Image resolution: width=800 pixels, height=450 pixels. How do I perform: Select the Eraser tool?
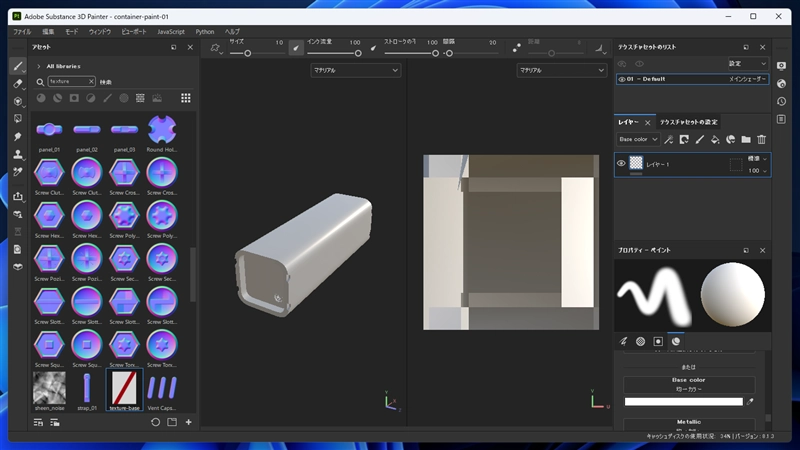[x=17, y=84]
